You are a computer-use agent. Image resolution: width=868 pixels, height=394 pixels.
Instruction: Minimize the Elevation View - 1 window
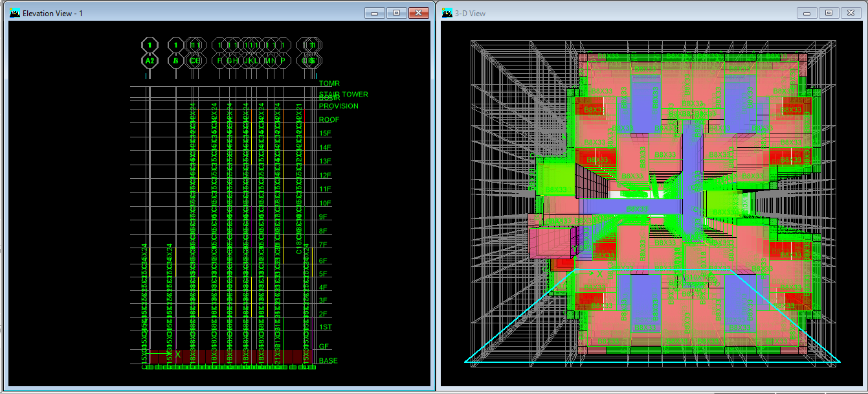[x=375, y=13]
